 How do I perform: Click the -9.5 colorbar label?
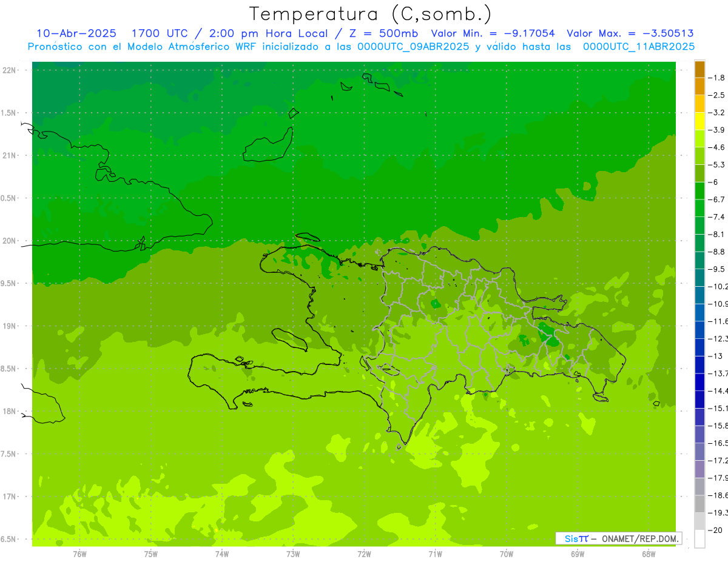pos(717,269)
